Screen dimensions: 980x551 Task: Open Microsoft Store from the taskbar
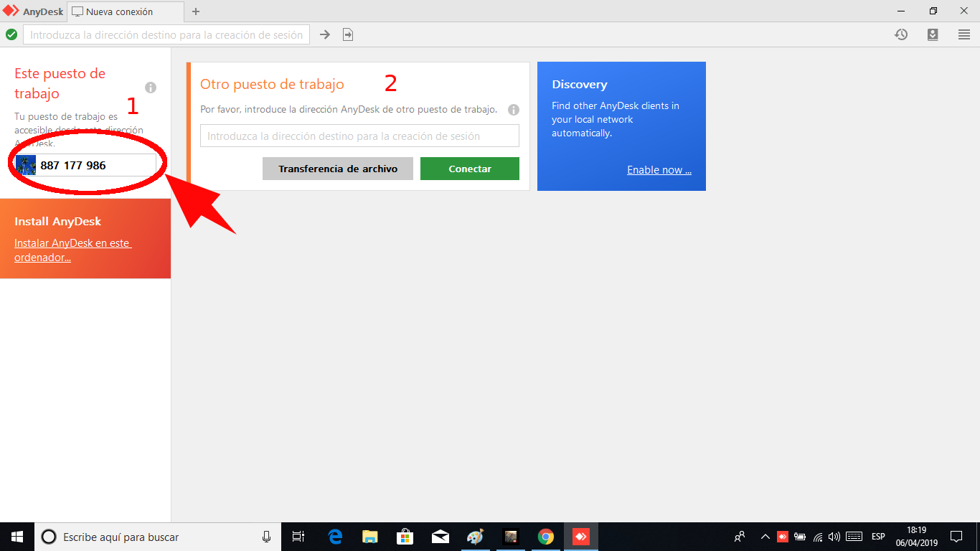405,537
